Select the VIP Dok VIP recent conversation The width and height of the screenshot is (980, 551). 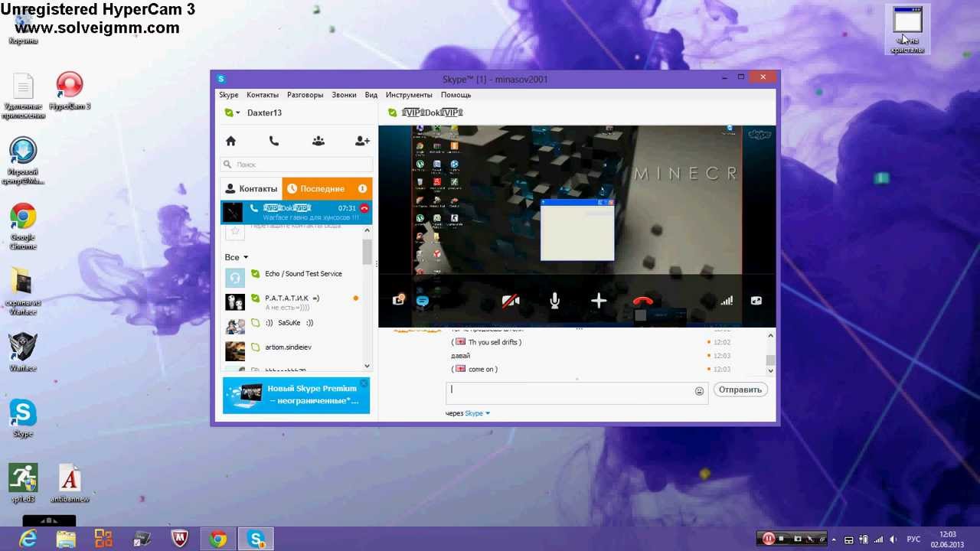click(x=296, y=212)
